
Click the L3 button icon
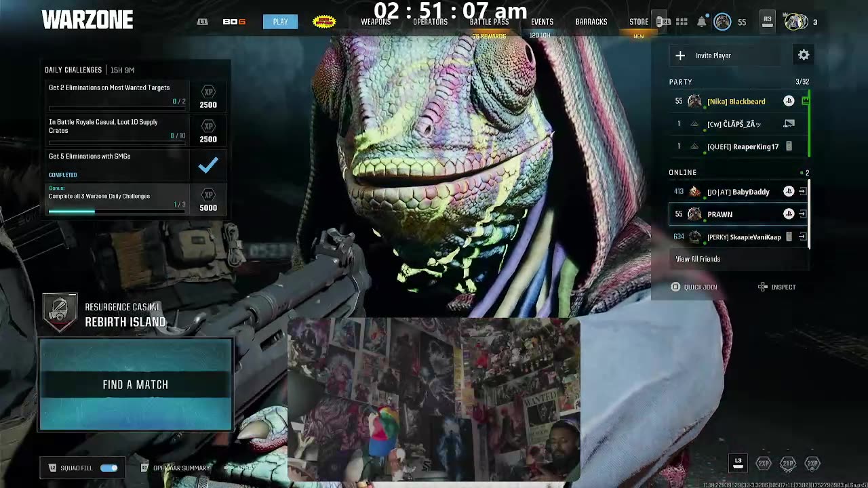738,464
